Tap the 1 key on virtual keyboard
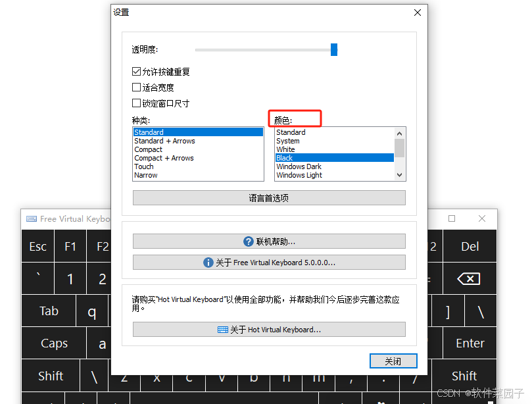The image size is (532, 404). click(x=70, y=278)
